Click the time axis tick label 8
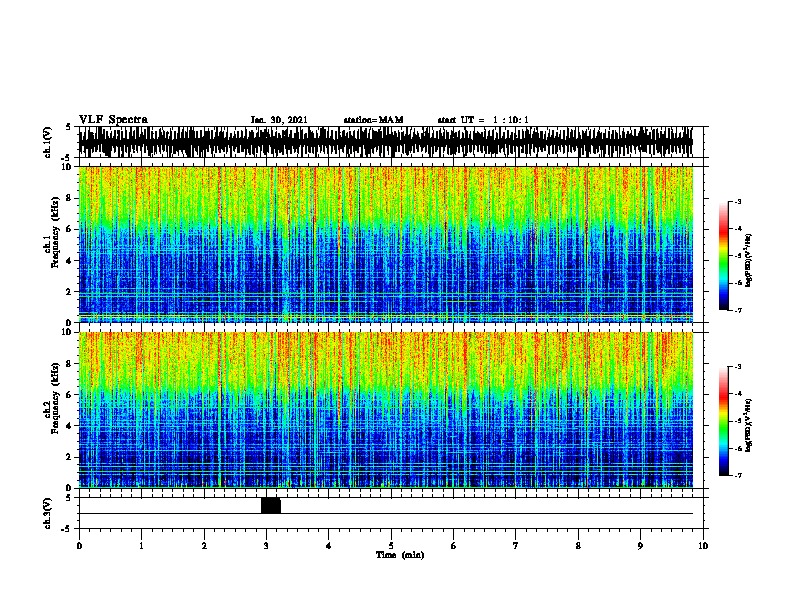 click(578, 545)
